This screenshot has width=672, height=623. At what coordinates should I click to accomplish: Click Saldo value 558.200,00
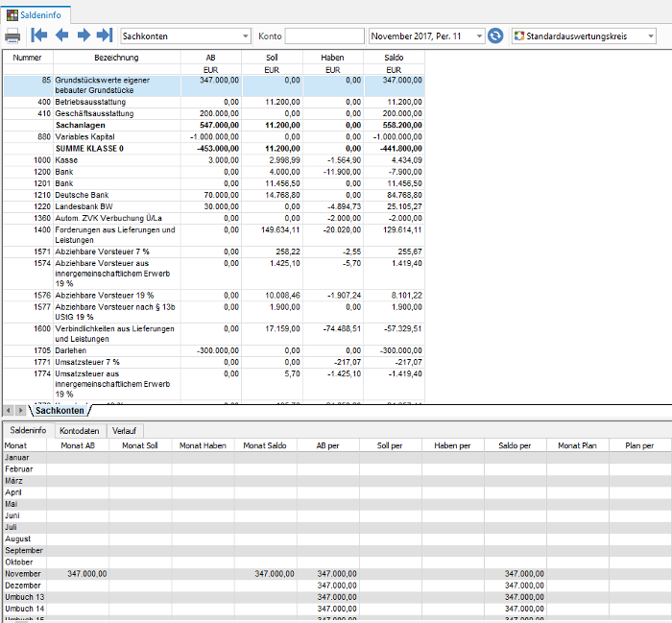click(402, 125)
